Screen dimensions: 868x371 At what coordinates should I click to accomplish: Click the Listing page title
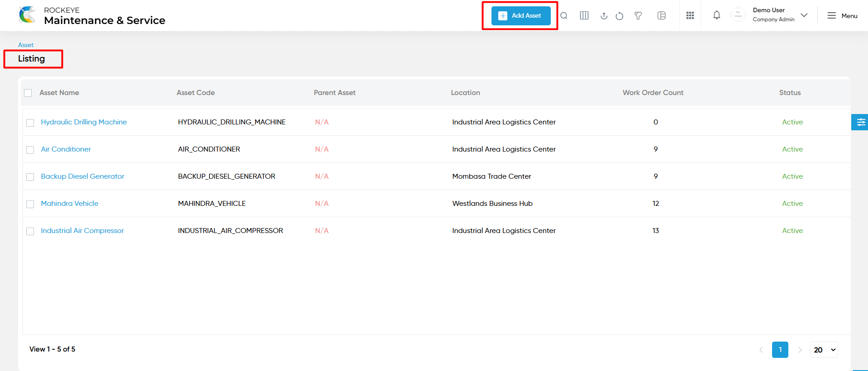click(x=31, y=59)
